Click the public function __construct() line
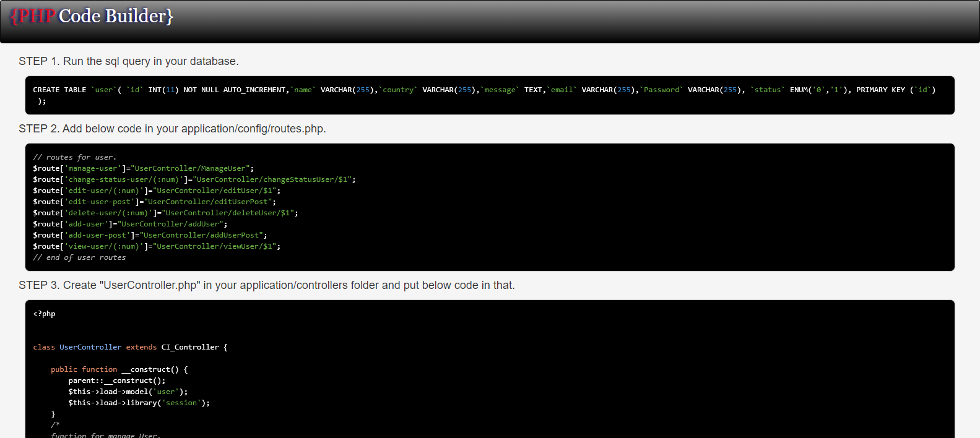 point(119,369)
